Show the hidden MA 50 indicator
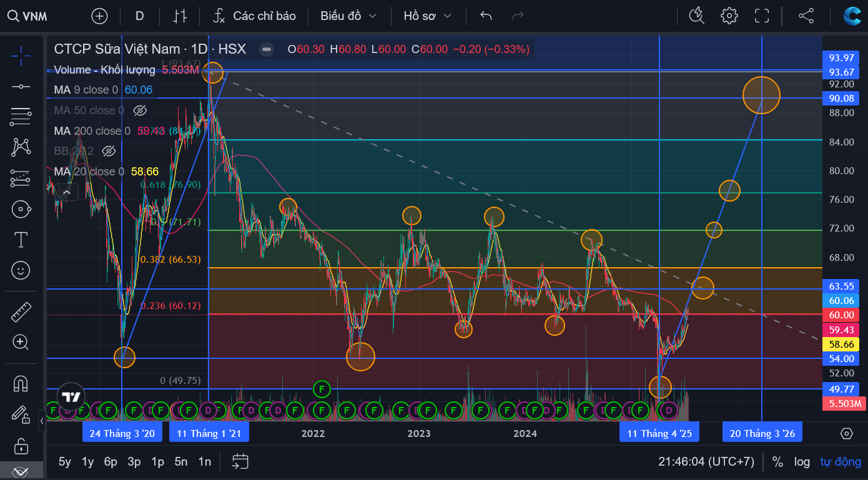The height and width of the screenshot is (480, 868). (140, 110)
